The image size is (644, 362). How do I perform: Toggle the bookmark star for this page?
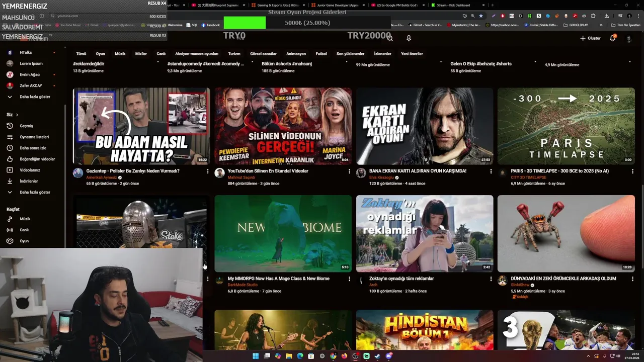coord(481,16)
